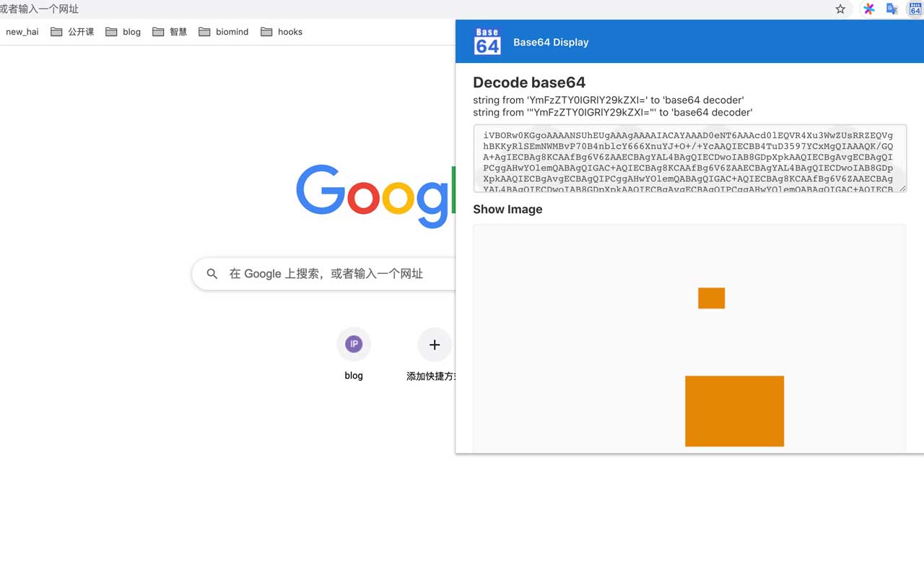Image resolution: width=924 pixels, height=578 pixels.
Task: Click the search magnifier in Google search box
Action: [x=212, y=274]
